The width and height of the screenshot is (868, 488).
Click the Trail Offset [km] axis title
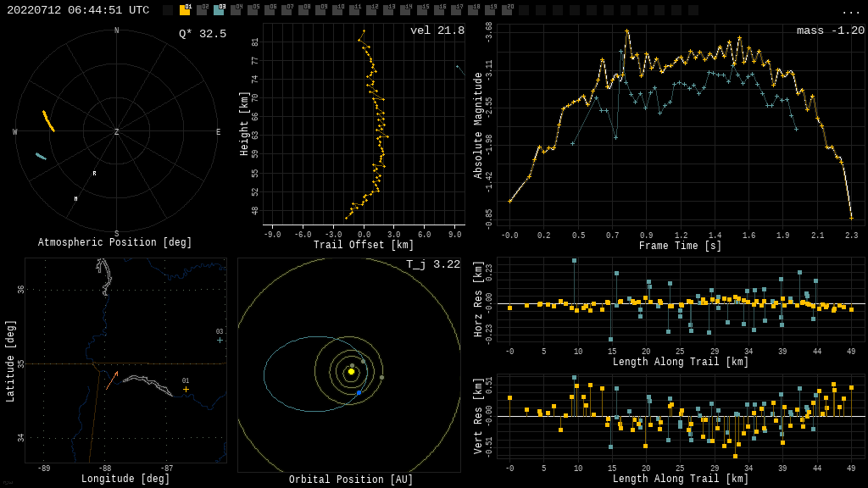coord(364,245)
